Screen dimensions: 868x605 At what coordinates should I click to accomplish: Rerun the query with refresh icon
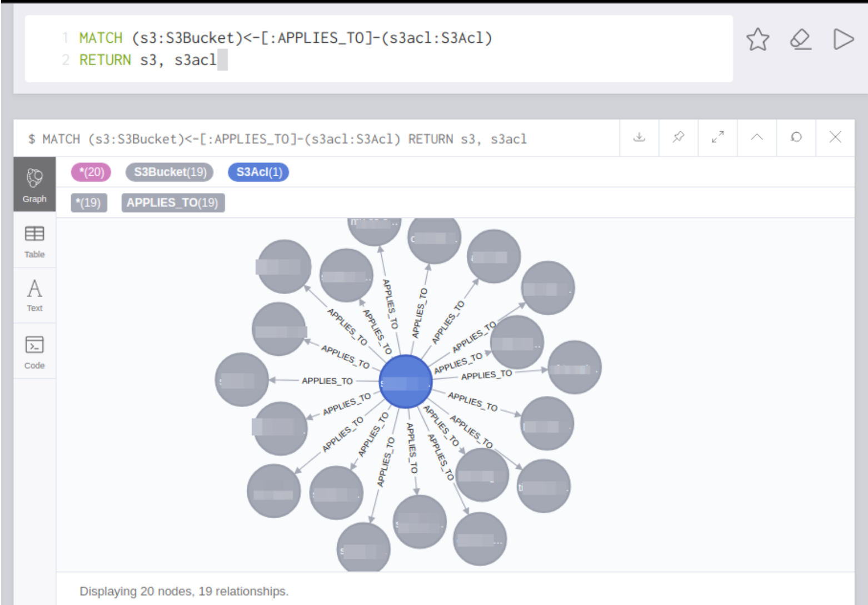click(796, 137)
